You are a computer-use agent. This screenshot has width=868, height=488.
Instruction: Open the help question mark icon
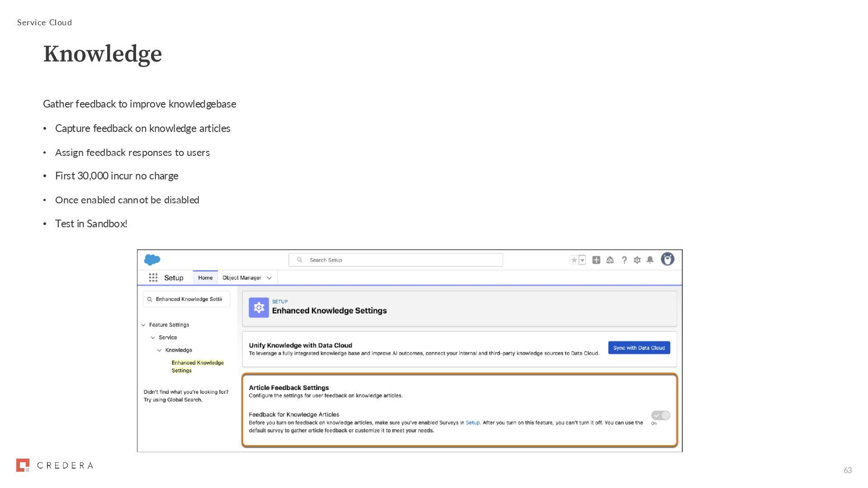[x=624, y=260]
